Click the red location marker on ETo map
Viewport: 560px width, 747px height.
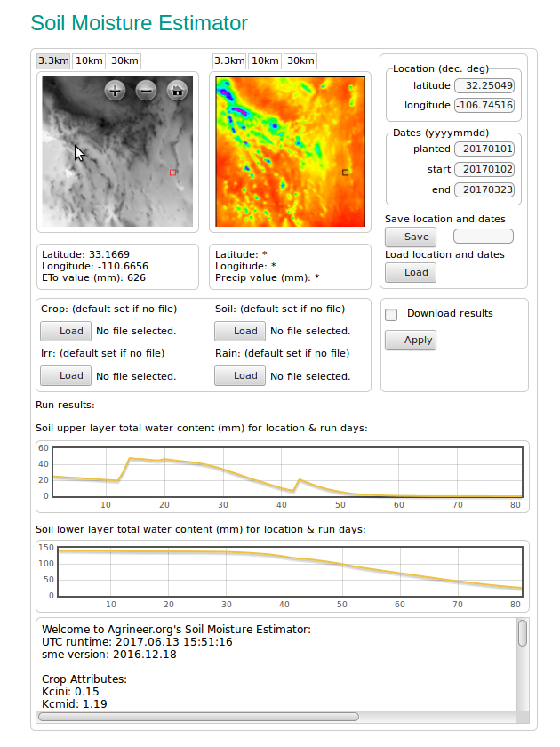(x=173, y=173)
